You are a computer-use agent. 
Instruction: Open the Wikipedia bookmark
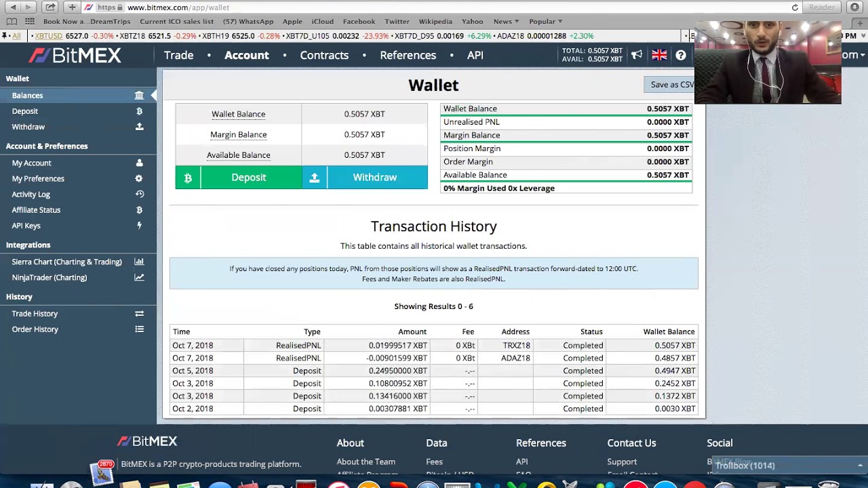tap(435, 22)
